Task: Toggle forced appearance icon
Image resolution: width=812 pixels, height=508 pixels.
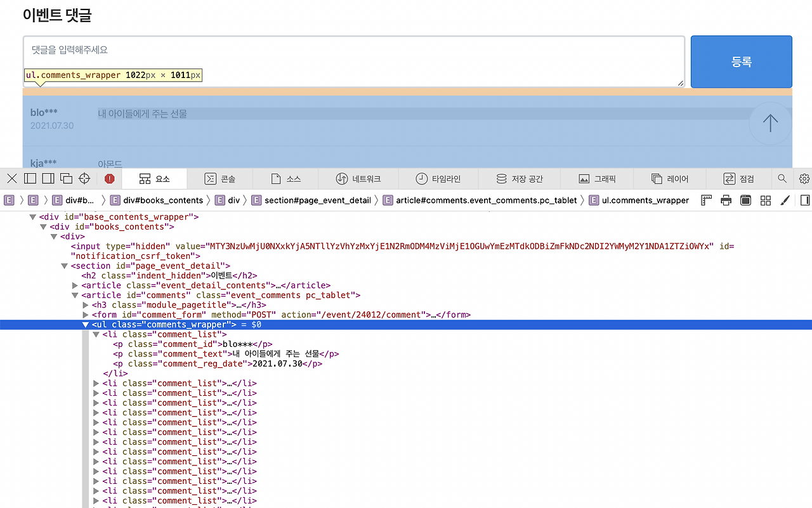Action: (x=746, y=200)
